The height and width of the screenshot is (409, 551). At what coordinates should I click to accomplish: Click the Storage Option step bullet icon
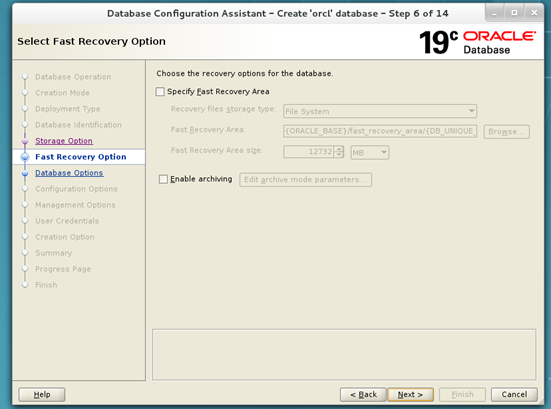(x=25, y=141)
